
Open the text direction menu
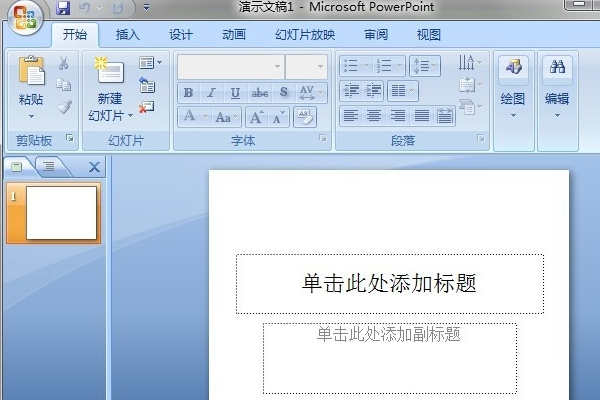tap(470, 62)
